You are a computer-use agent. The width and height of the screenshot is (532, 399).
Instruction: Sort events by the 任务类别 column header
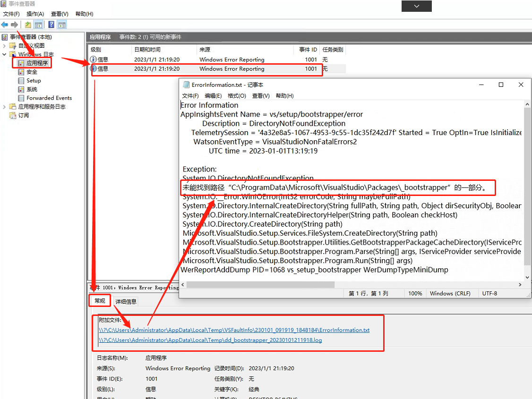[x=333, y=50]
